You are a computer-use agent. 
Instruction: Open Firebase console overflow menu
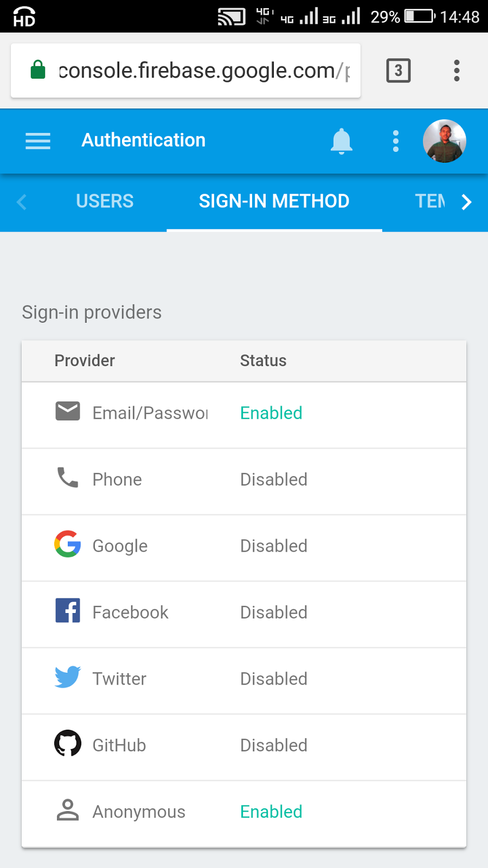coord(396,141)
